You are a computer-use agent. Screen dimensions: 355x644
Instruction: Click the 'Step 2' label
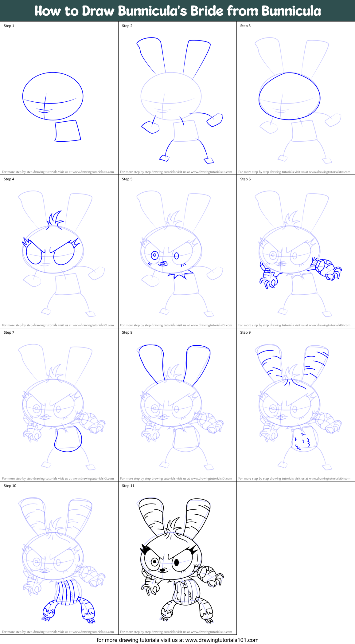pyautogui.click(x=127, y=26)
